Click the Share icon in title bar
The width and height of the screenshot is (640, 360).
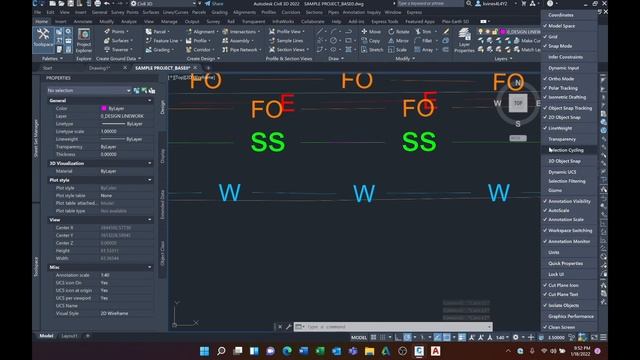point(214,4)
